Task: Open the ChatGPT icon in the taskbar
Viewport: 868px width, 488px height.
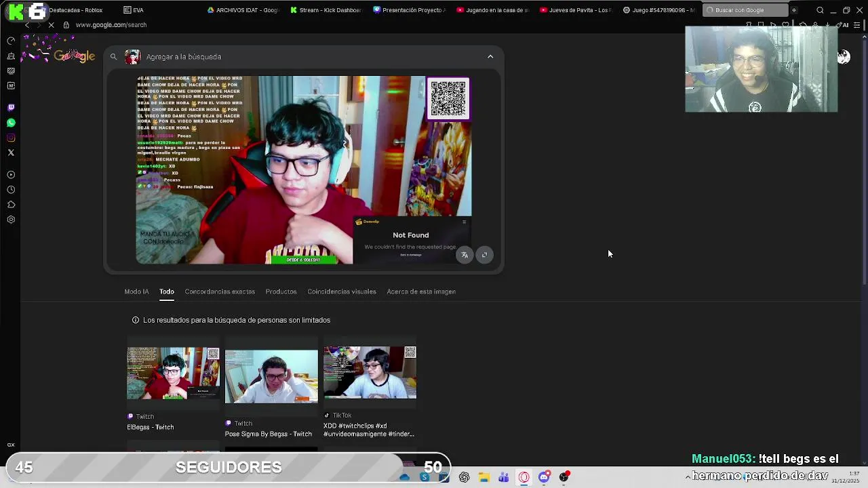Action: pyautogui.click(x=464, y=477)
